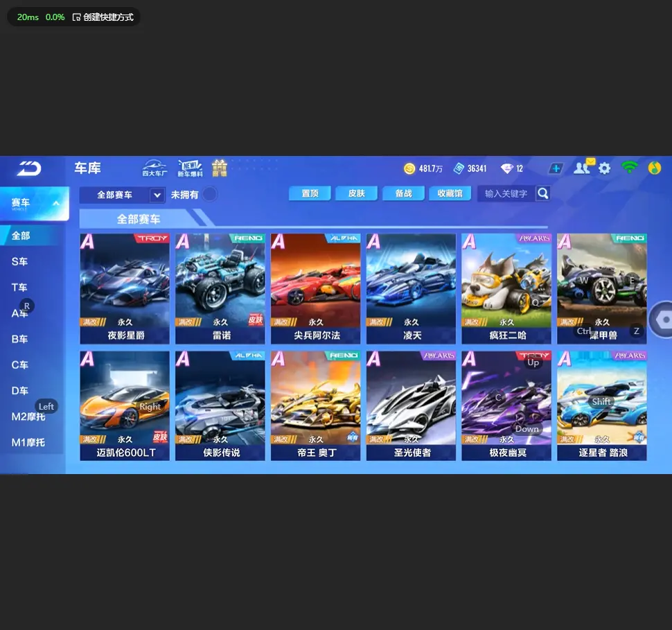Select the 侠影传说 car card
This screenshot has width=672, height=630.
(x=220, y=405)
